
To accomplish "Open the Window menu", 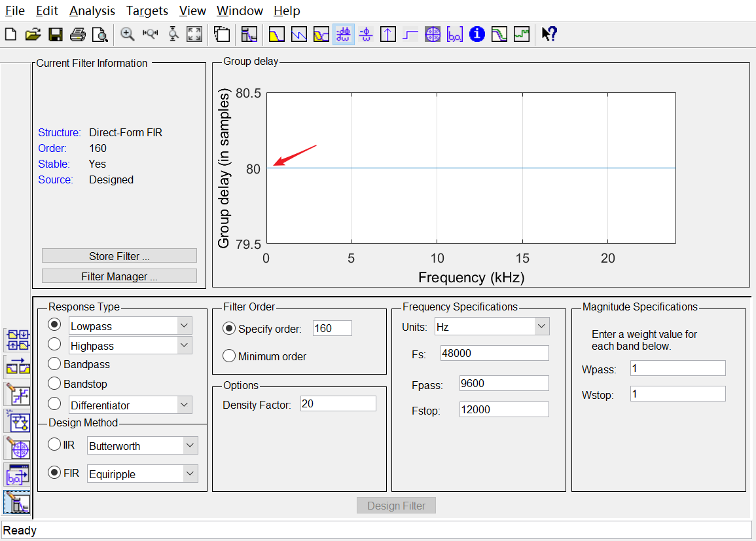I will pyautogui.click(x=240, y=10).
